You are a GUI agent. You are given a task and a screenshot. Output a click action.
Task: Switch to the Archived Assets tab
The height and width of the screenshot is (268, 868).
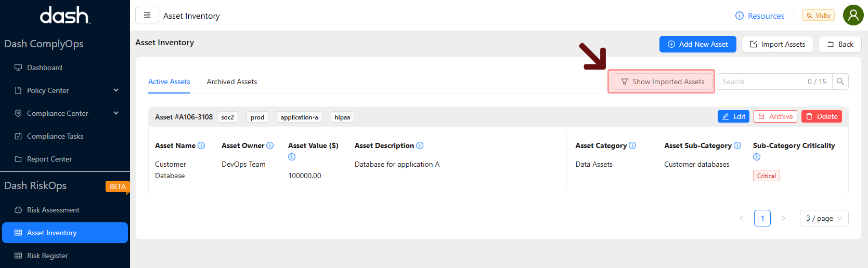coord(231,82)
